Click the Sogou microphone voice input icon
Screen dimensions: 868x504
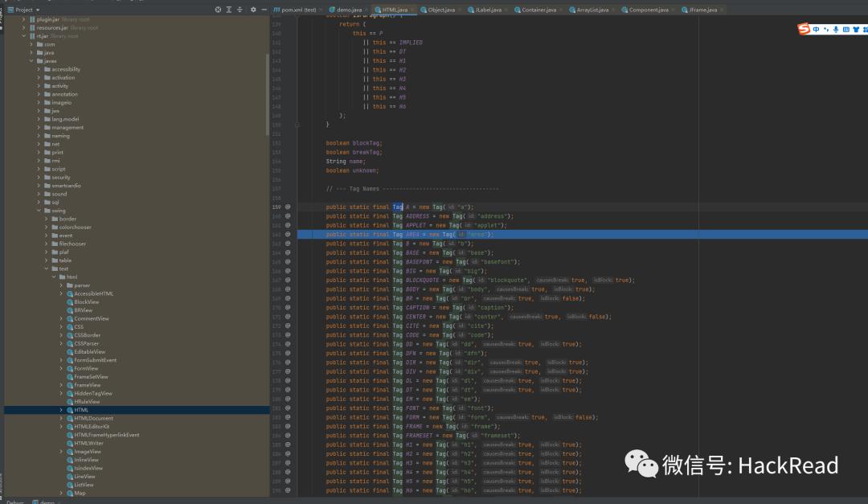coord(836,30)
